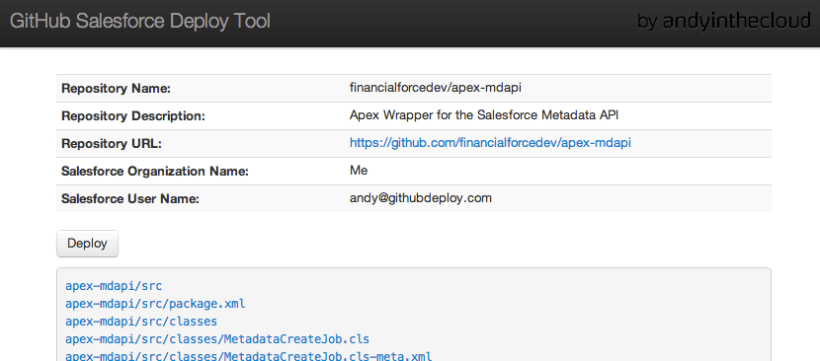This screenshot has width=820, height=361.
Task: Select the apex-mdapi/src file list entry
Action: [113, 286]
